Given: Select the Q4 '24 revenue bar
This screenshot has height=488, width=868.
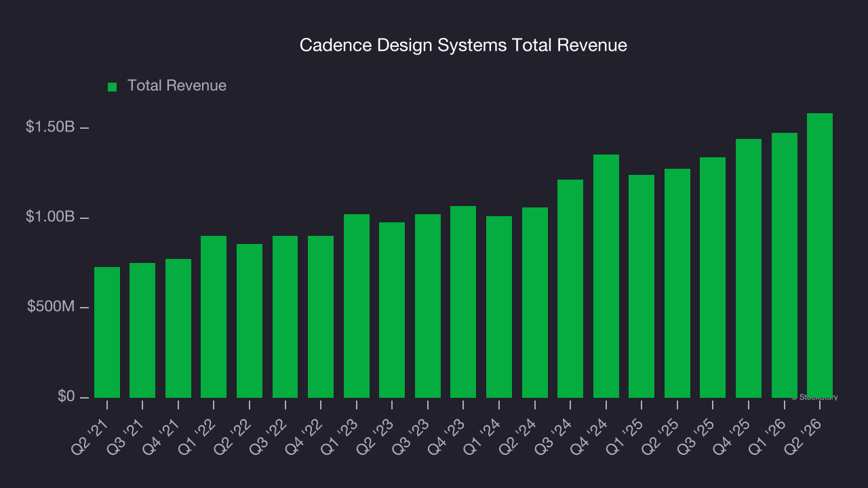Looking at the screenshot, I should click(606, 276).
